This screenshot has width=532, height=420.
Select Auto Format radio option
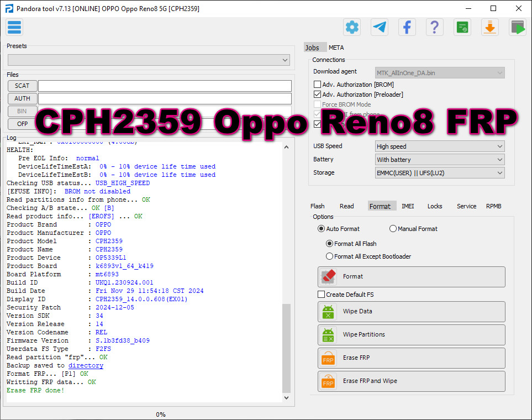[321, 228]
